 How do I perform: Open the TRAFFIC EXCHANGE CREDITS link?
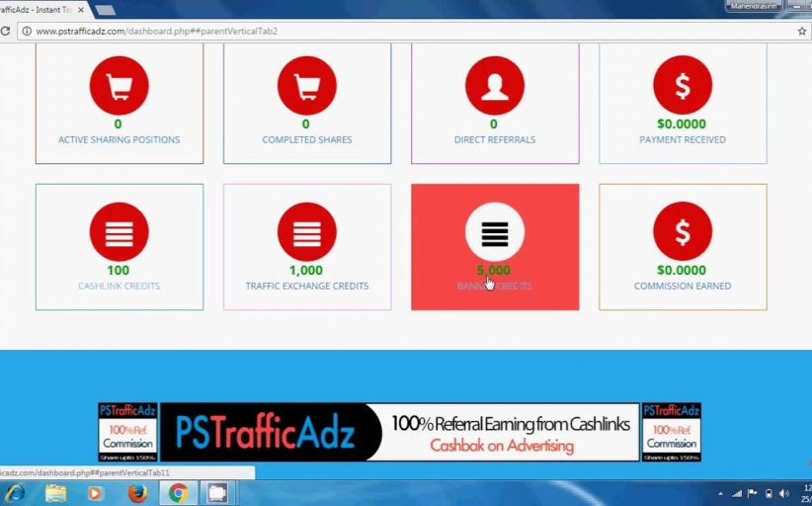[x=306, y=287]
